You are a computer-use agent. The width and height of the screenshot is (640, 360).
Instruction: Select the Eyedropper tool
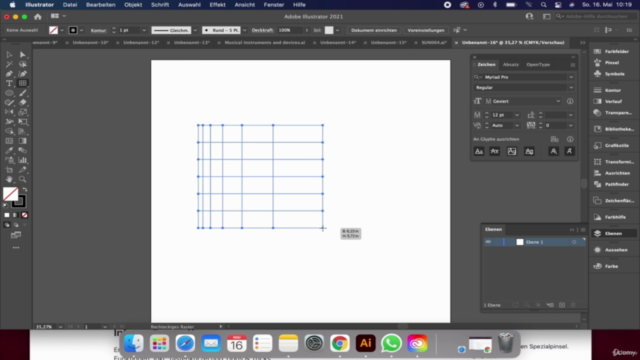[x=9, y=151]
